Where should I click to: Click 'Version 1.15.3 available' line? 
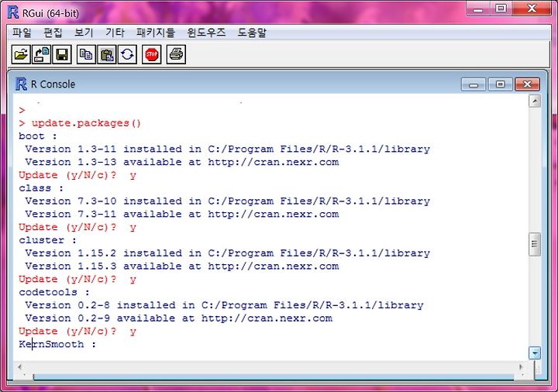click(182, 266)
